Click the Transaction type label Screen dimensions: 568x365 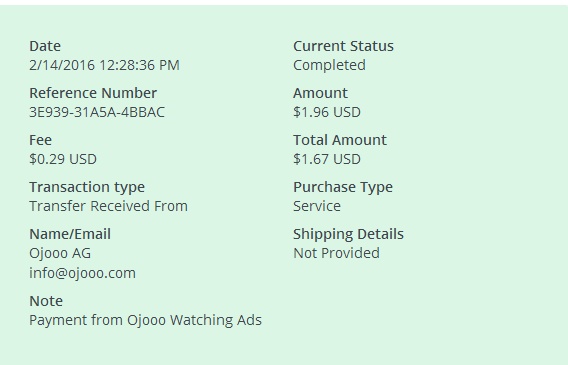(x=87, y=187)
